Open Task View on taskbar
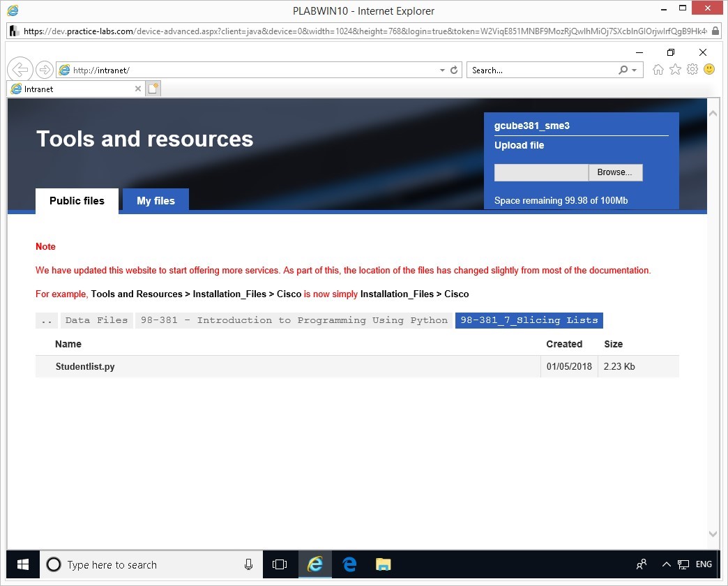The image size is (728, 586). (280, 564)
